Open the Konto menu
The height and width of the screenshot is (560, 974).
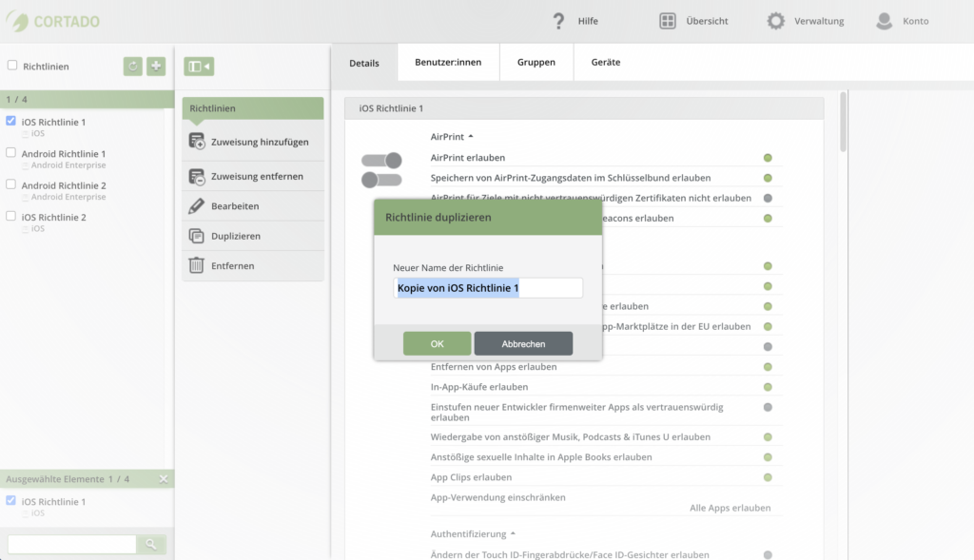(916, 21)
